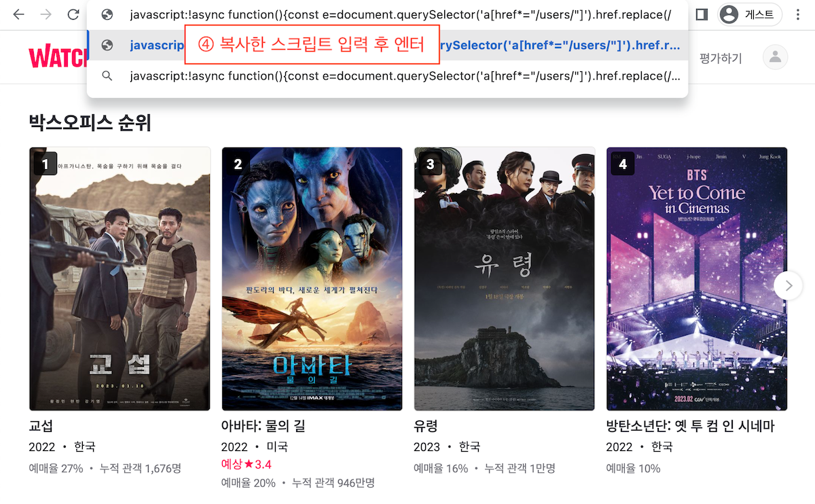815x504 pixels.
Task: Open the side panel icon beside guest profile
Action: tap(702, 14)
